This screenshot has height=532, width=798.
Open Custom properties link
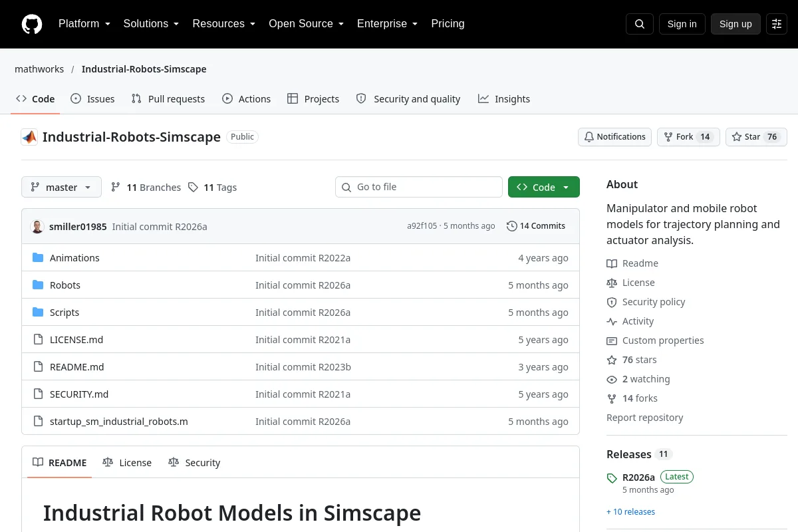pos(655,340)
